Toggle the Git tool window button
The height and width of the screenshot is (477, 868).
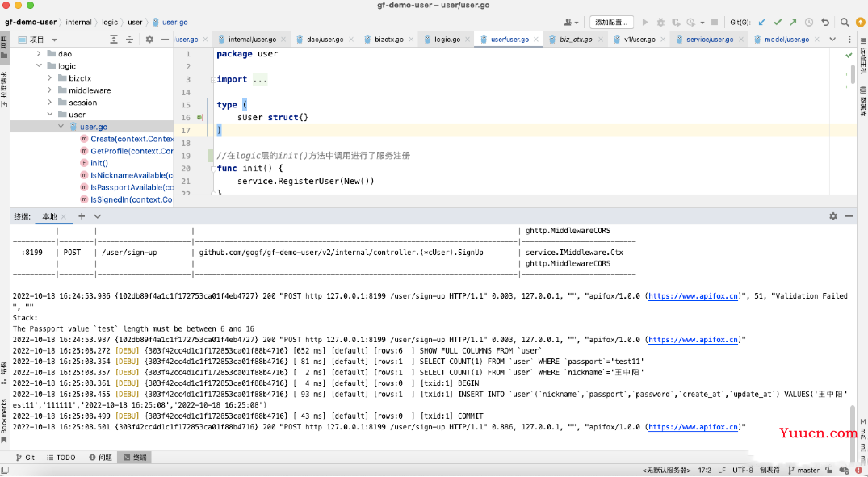coord(25,458)
